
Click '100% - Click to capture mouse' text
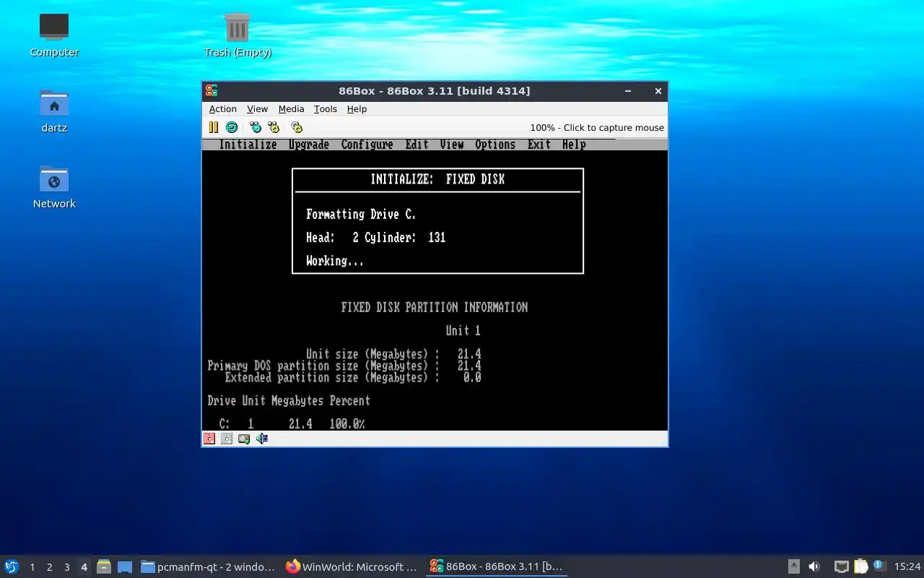597,127
